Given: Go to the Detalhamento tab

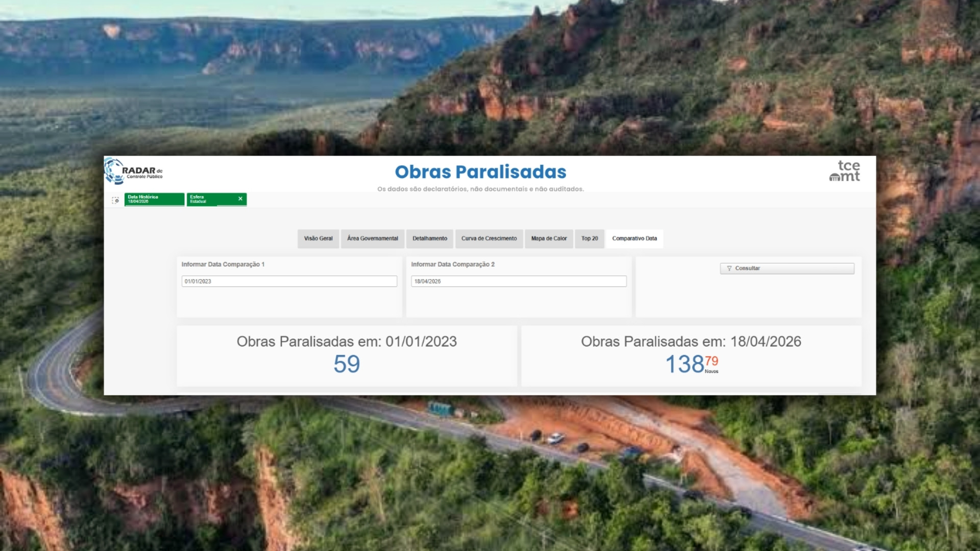Looking at the screenshot, I should coord(430,239).
